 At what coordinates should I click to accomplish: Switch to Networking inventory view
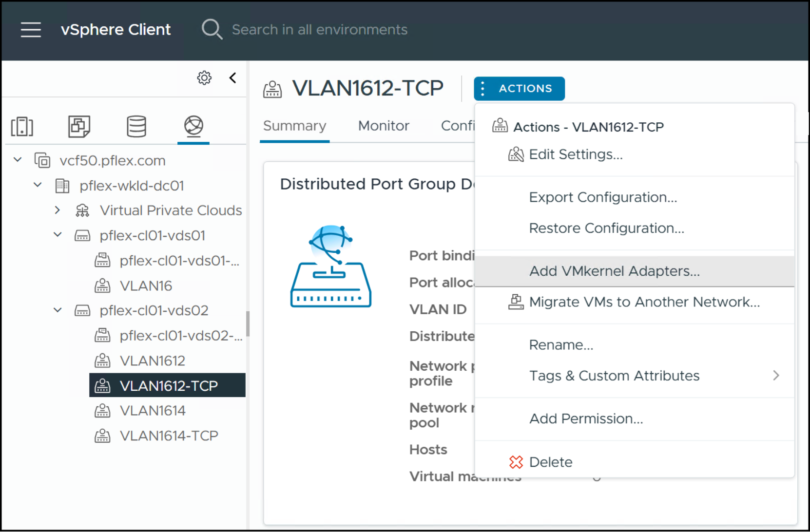(x=193, y=126)
